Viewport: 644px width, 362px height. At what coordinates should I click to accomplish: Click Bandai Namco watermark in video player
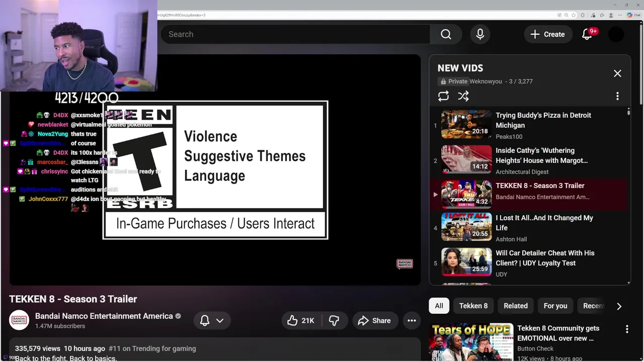coord(405,264)
